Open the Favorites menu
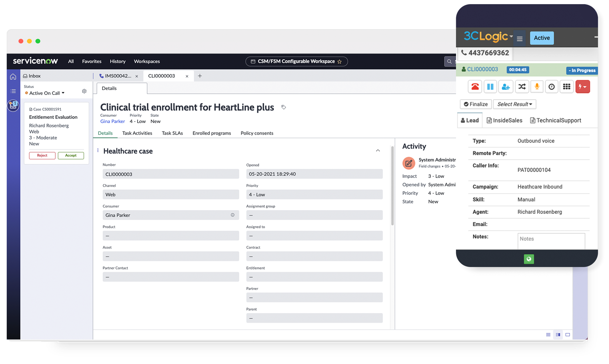609x364 pixels. [92, 61]
